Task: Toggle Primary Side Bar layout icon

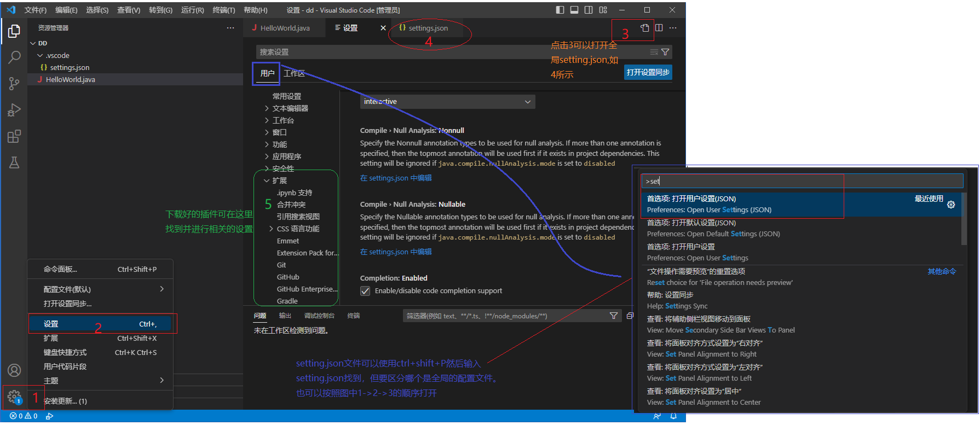Action: [560, 10]
